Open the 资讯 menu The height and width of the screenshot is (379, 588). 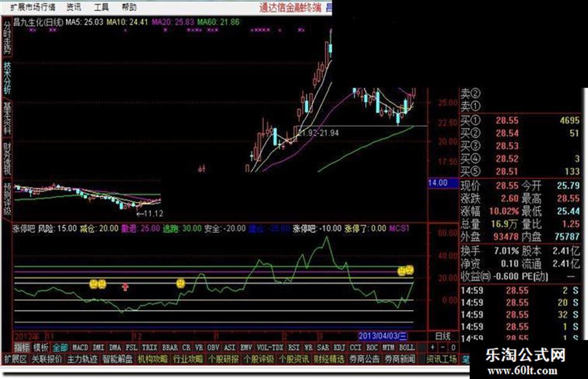click(x=73, y=7)
